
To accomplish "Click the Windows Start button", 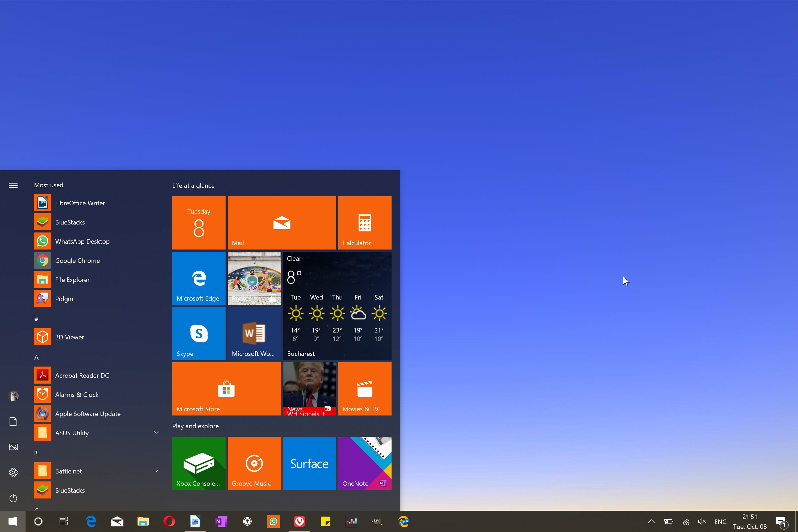I will (x=13, y=521).
